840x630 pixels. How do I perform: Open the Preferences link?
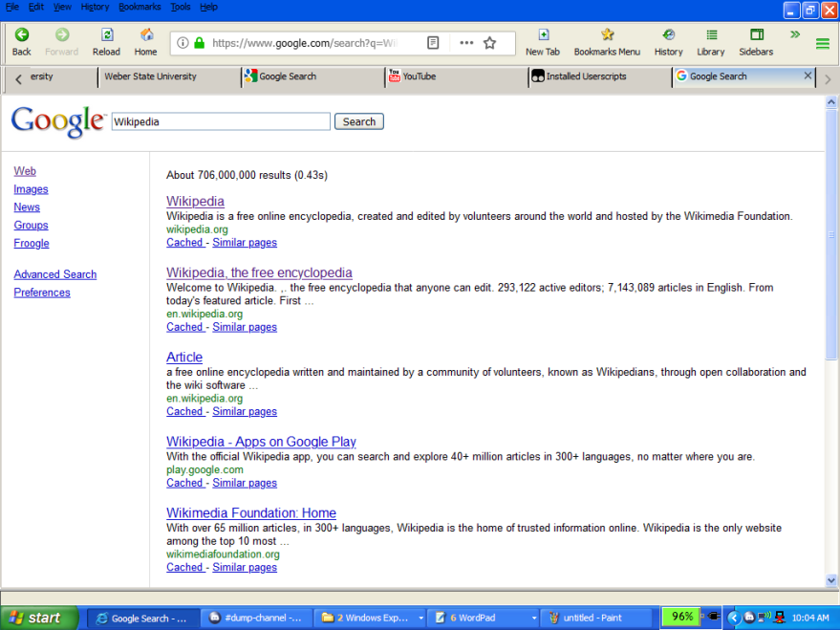point(42,293)
